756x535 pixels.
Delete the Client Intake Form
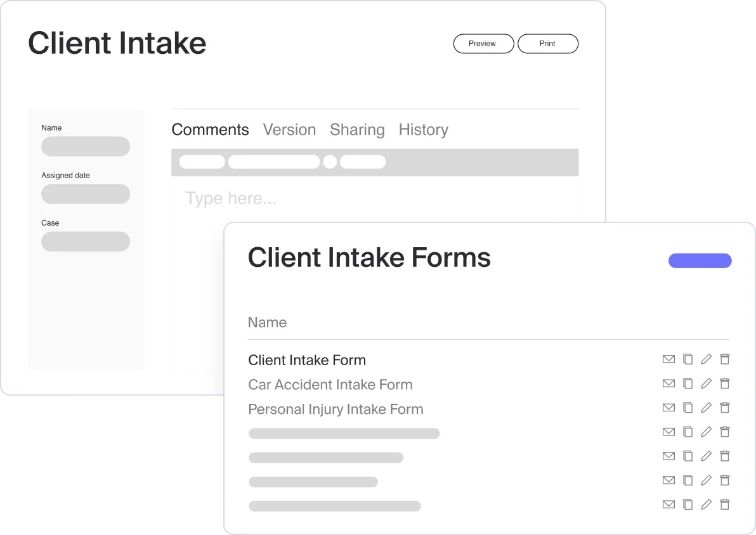[x=725, y=359]
